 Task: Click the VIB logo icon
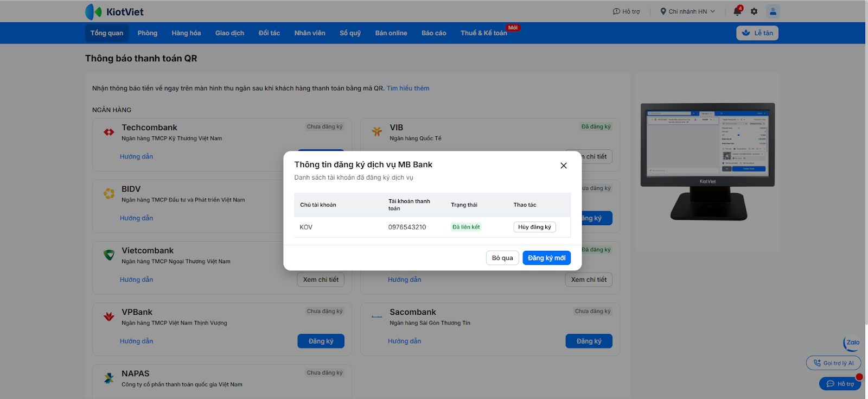[x=377, y=131]
